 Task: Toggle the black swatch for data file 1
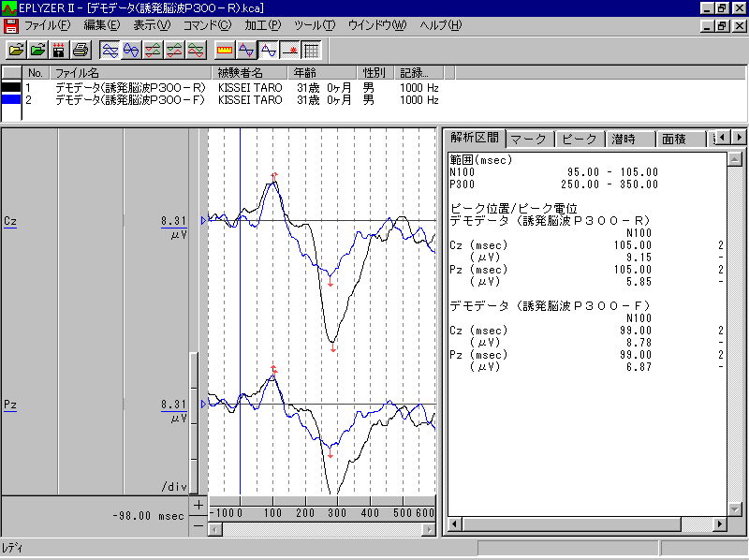pos(11,87)
